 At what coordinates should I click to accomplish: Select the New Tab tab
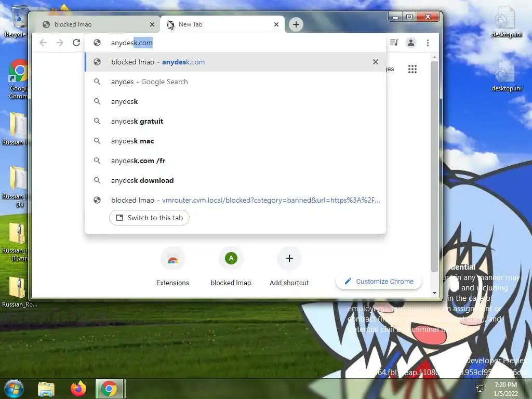click(x=222, y=24)
